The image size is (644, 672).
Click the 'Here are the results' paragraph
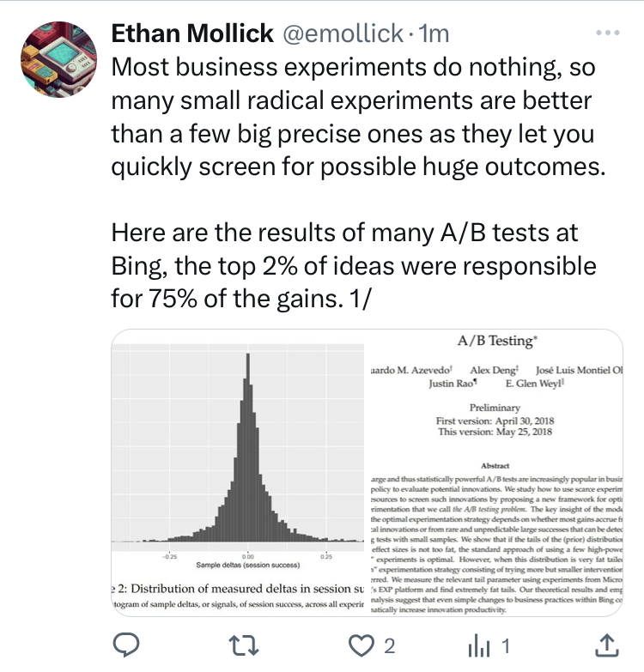click(x=354, y=266)
